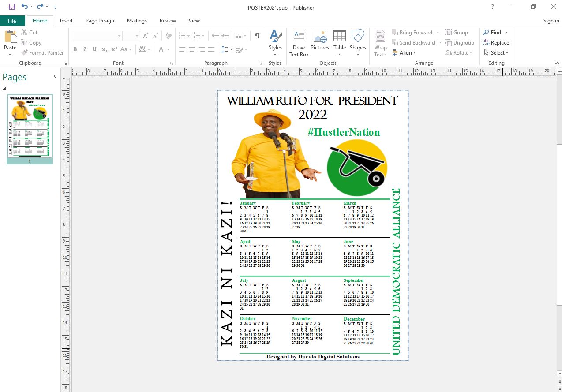Click the Sign in link

(x=551, y=21)
